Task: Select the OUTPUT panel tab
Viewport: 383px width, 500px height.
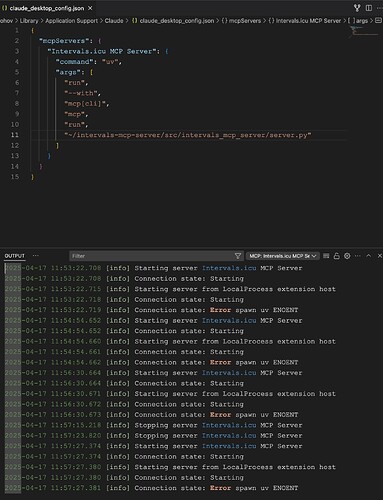Action: (14, 256)
